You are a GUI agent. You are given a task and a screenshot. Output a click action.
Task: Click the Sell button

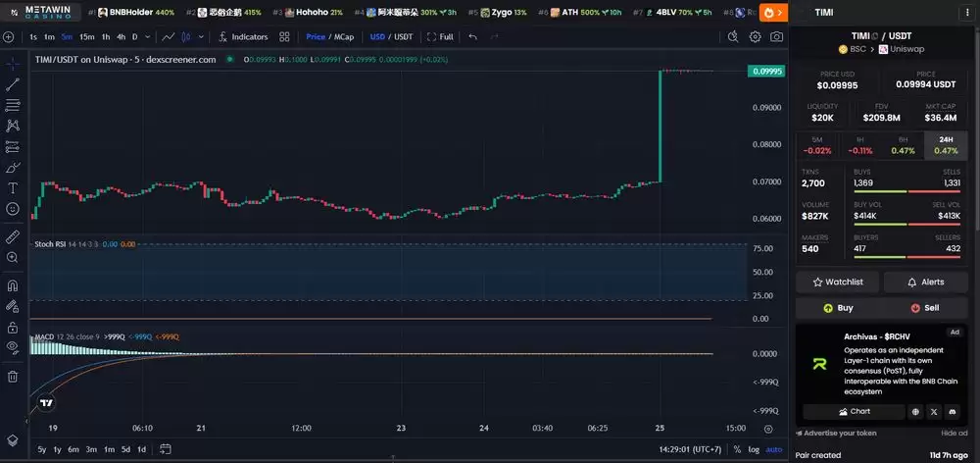tap(925, 308)
